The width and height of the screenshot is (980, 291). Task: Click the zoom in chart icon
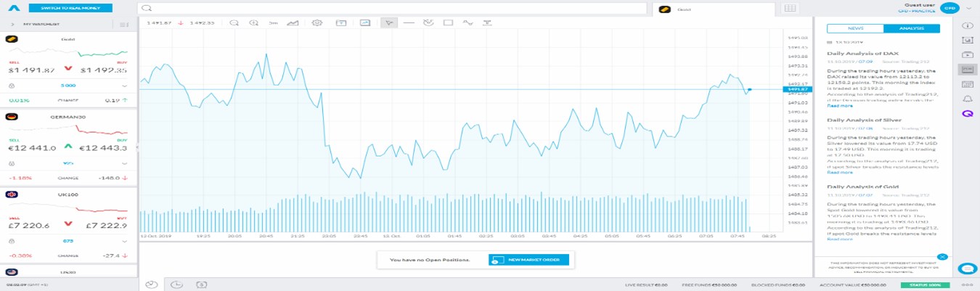pyautogui.click(x=253, y=22)
